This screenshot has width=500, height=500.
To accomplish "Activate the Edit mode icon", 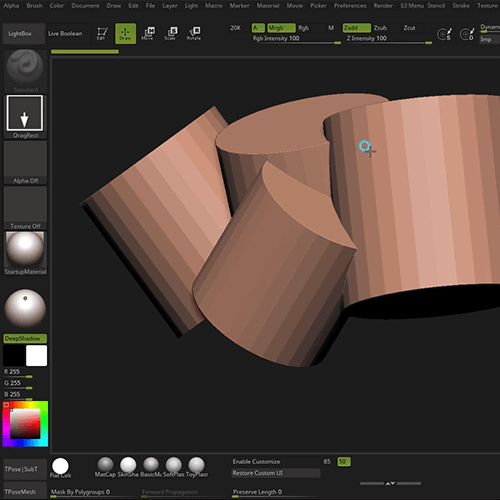I will point(102,34).
